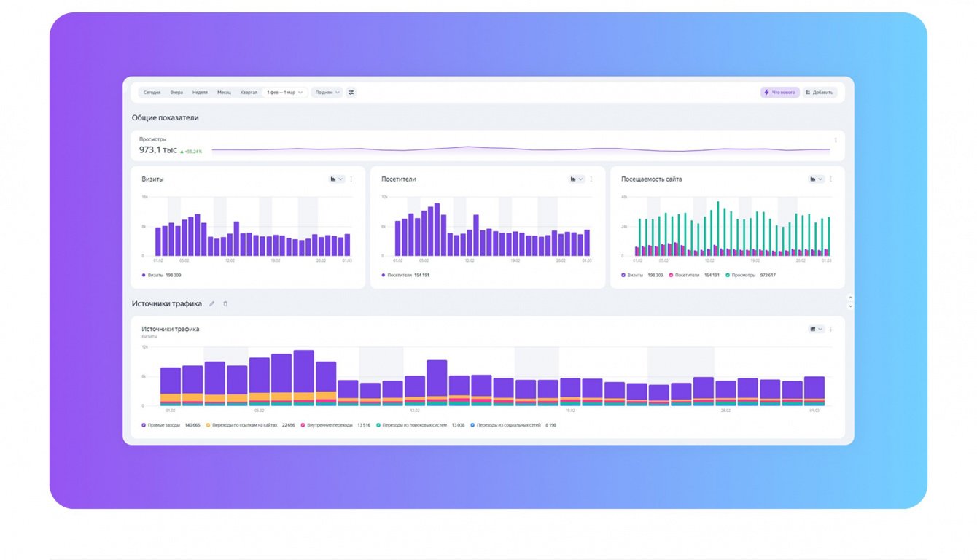
Task: Open chart type dropdown on Визиты widget
Action: pos(336,179)
